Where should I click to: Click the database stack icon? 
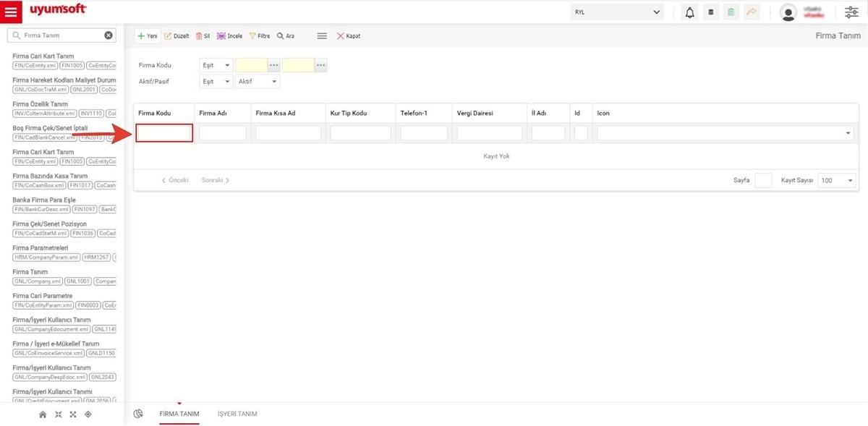(710, 12)
